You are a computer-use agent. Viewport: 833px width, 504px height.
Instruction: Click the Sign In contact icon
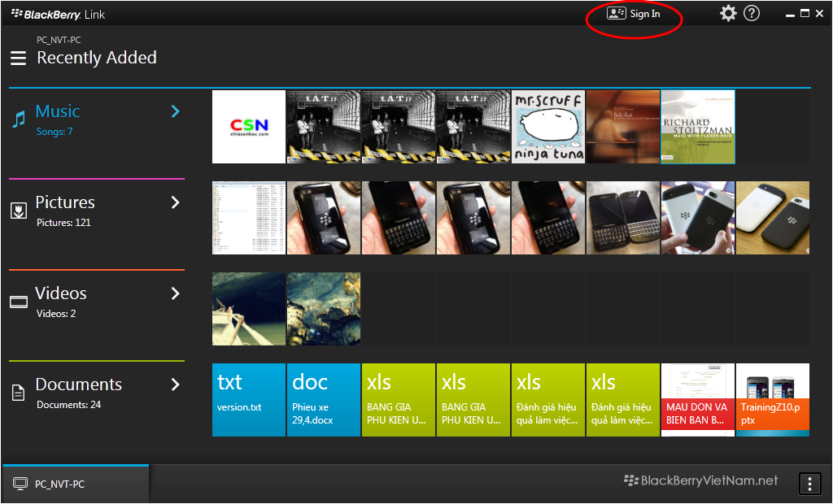point(617,14)
